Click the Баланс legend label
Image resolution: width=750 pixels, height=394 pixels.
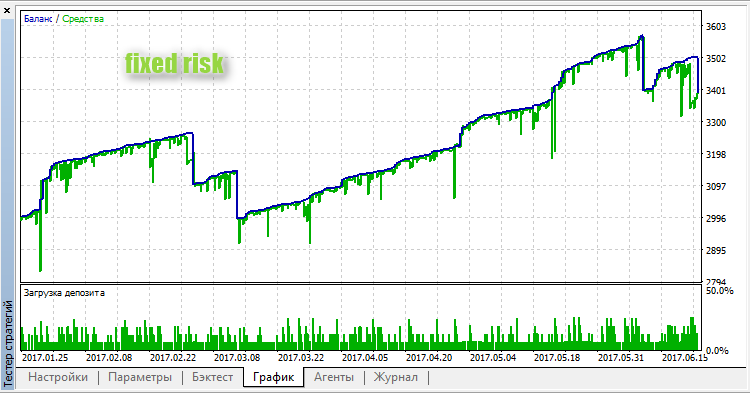pos(38,19)
